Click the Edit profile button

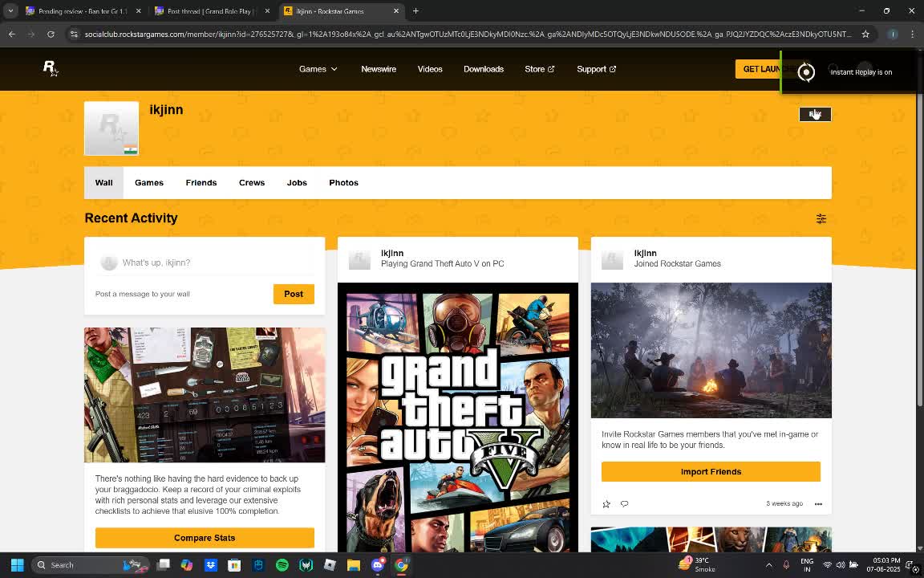point(815,115)
